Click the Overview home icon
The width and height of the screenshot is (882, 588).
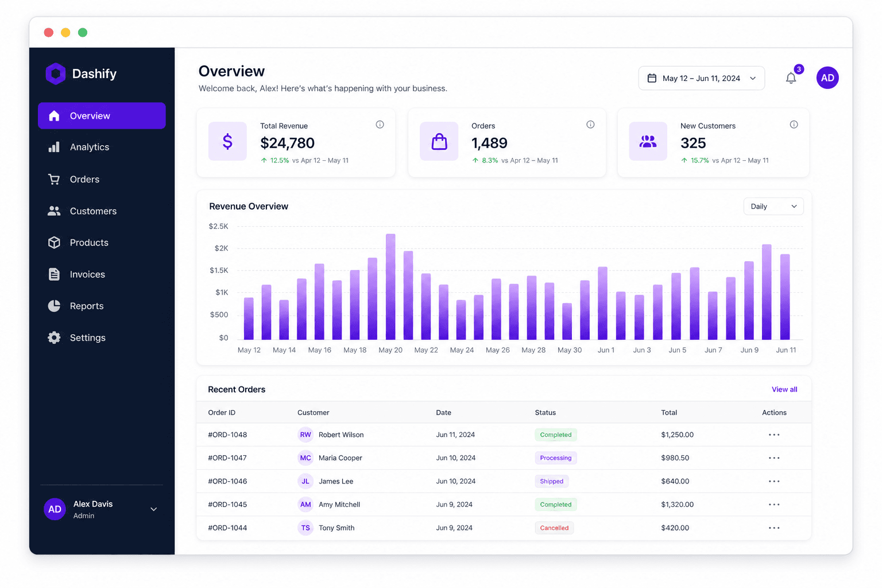point(54,116)
